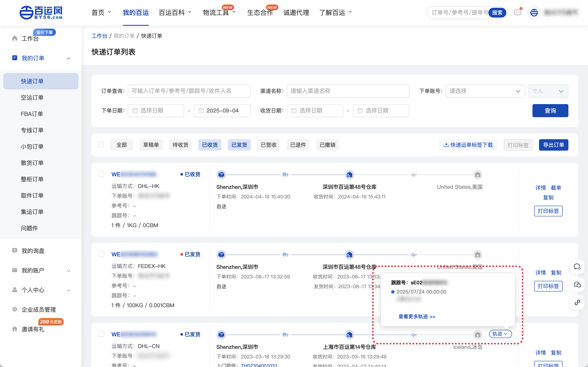Check the DHL-HK order checkbox
Image resolution: width=588 pixels, height=367 pixels.
click(x=101, y=174)
